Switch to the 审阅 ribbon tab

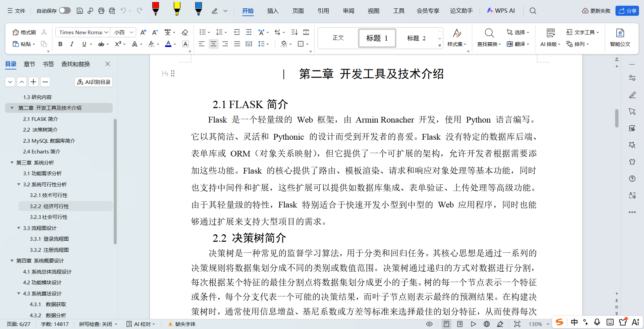coord(348,11)
